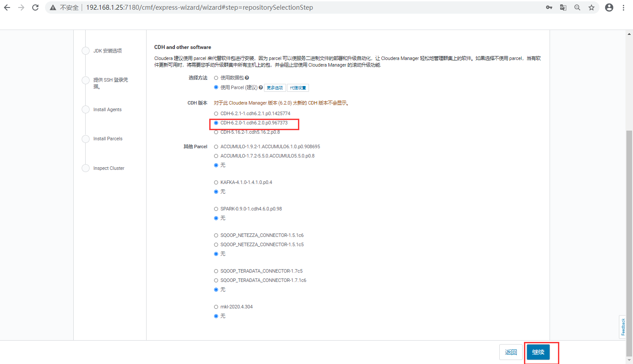Select 使用 Parcel (建议) radio option

click(216, 87)
